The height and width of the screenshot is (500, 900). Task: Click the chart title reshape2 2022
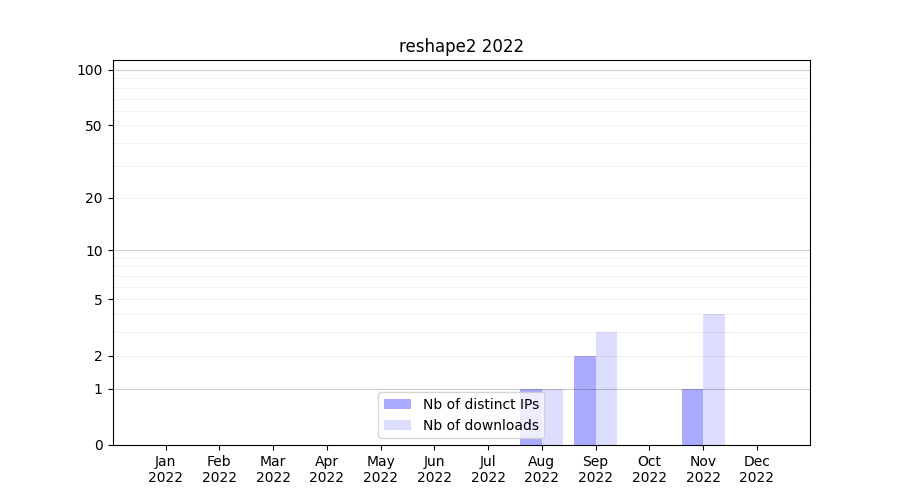coord(461,46)
